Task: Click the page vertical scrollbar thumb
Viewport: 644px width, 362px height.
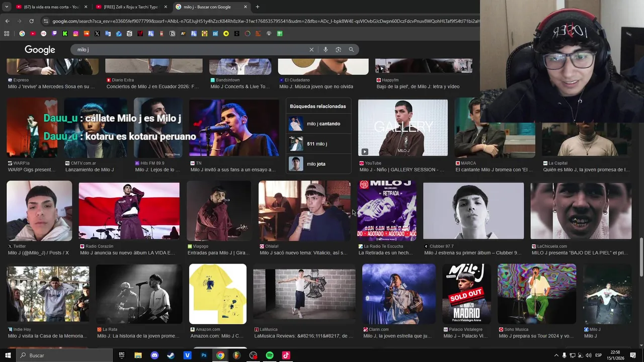Action: coord(641,256)
